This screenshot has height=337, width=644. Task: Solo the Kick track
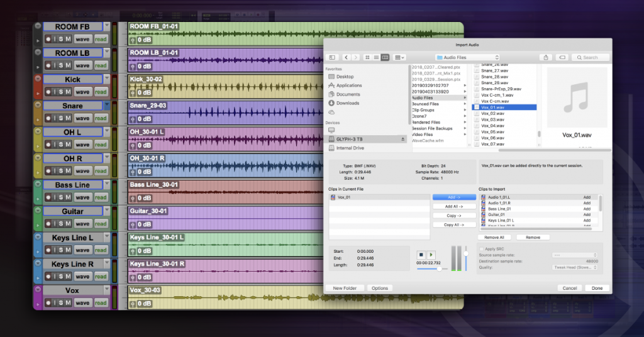point(61,92)
